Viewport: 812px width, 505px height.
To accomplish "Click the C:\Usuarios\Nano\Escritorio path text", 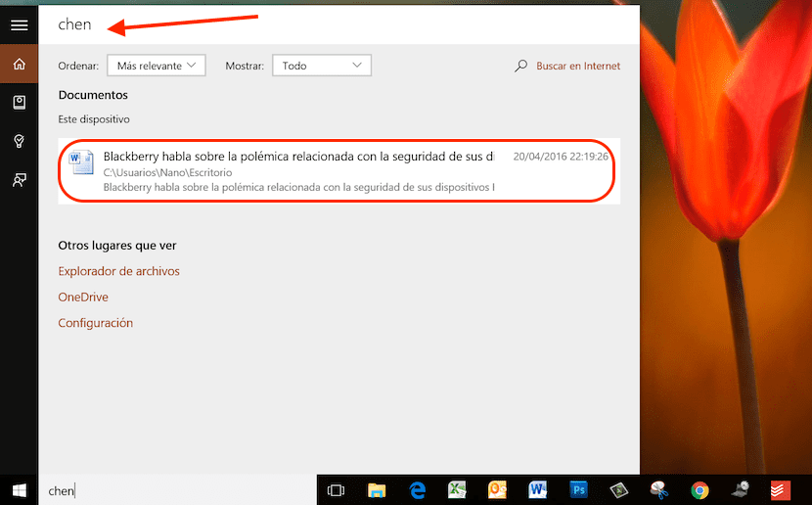I will [x=167, y=172].
